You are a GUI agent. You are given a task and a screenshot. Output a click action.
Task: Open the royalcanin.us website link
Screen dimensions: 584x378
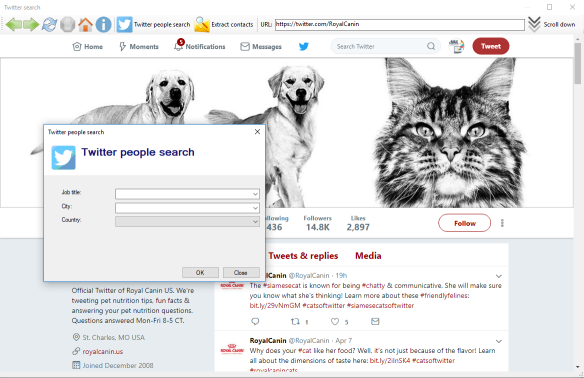[x=102, y=352]
